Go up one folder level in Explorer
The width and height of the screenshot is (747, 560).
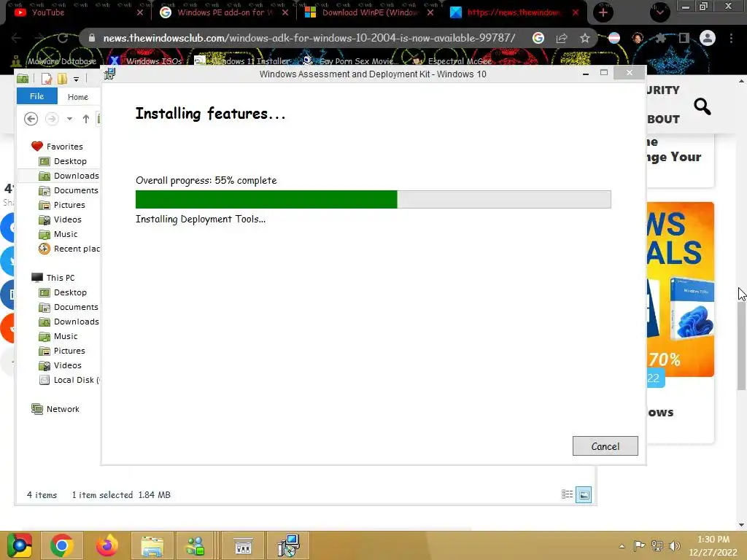86,119
